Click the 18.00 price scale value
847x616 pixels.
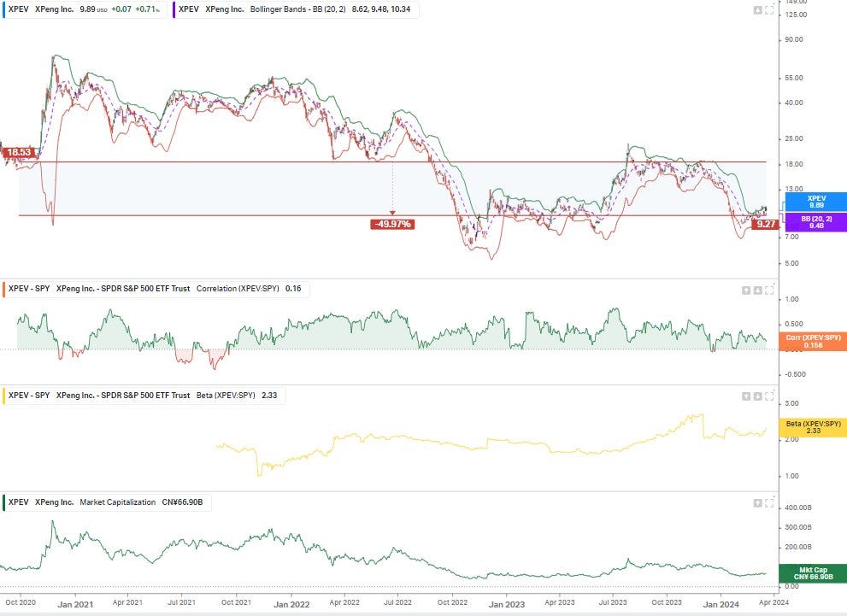(794, 164)
